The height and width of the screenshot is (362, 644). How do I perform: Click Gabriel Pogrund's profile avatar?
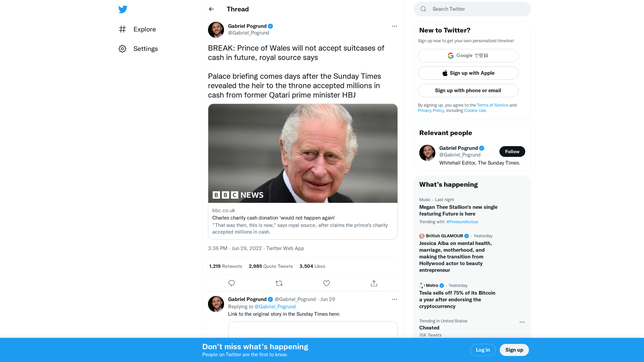coord(216,30)
